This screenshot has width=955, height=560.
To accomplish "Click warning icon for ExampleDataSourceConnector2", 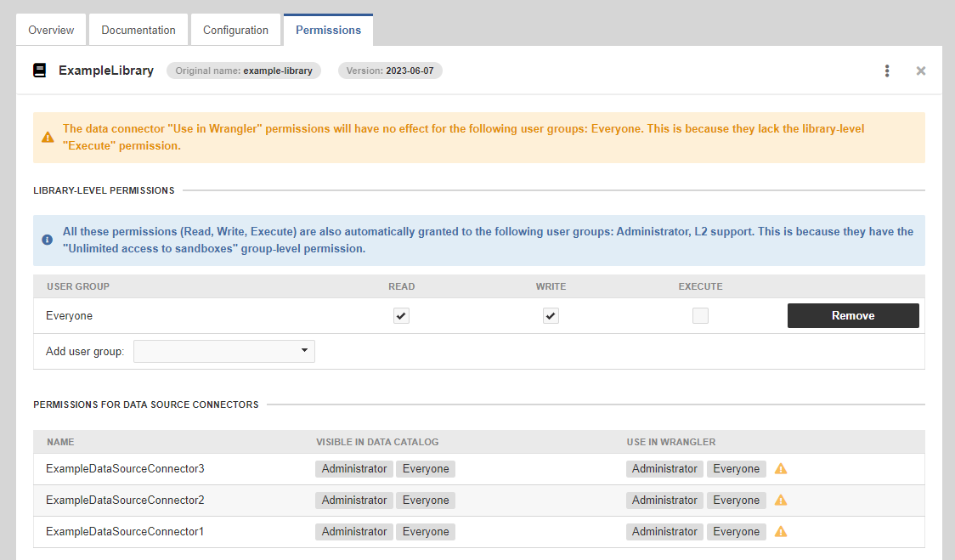I will pyautogui.click(x=781, y=500).
